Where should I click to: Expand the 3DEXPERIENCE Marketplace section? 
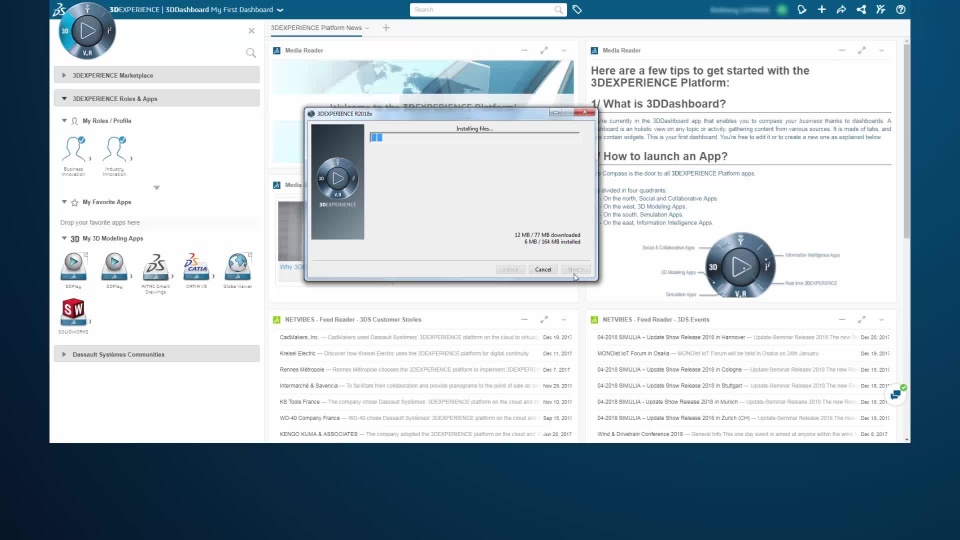[157, 75]
